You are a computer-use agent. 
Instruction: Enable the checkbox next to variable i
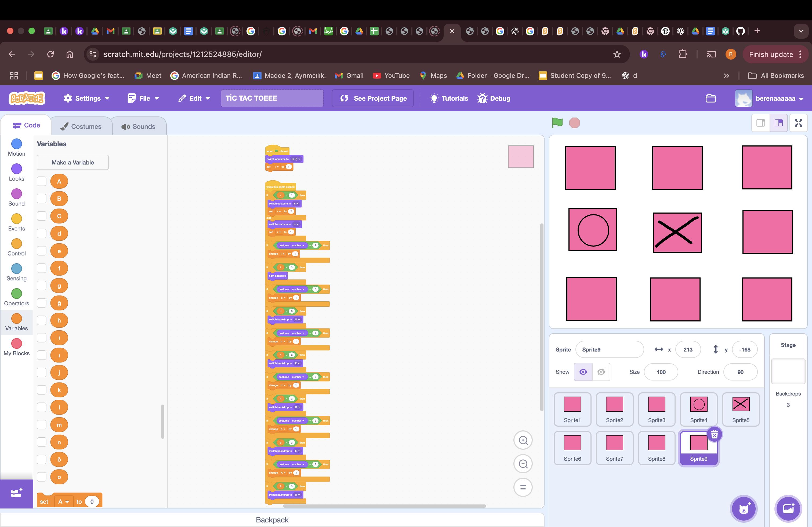(x=42, y=338)
